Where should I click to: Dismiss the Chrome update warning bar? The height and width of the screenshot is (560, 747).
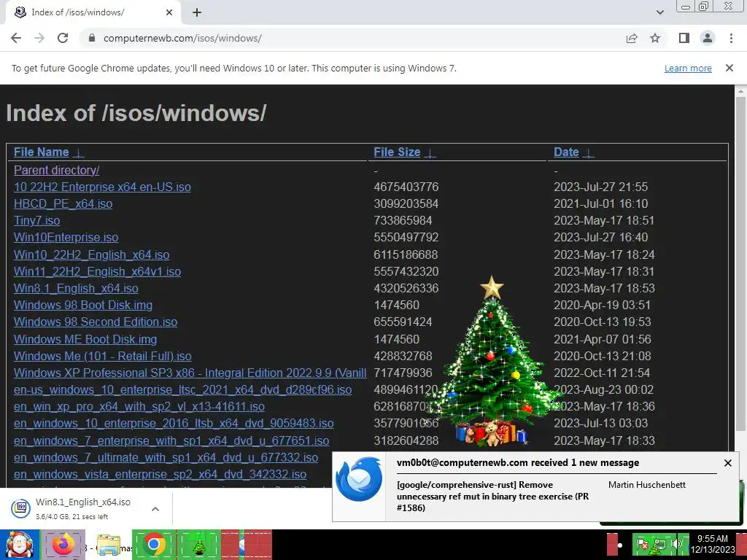[x=729, y=68]
